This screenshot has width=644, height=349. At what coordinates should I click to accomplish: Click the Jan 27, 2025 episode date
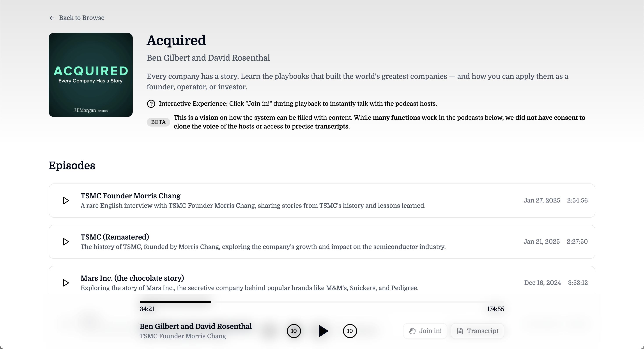(x=542, y=201)
